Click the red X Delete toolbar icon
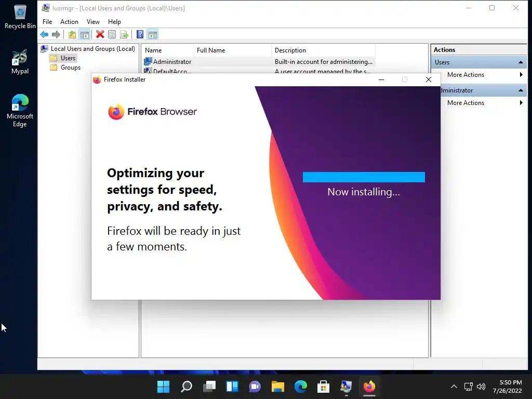Image resolution: width=532 pixels, height=399 pixels. pyautogui.click(x=100, y=34)
